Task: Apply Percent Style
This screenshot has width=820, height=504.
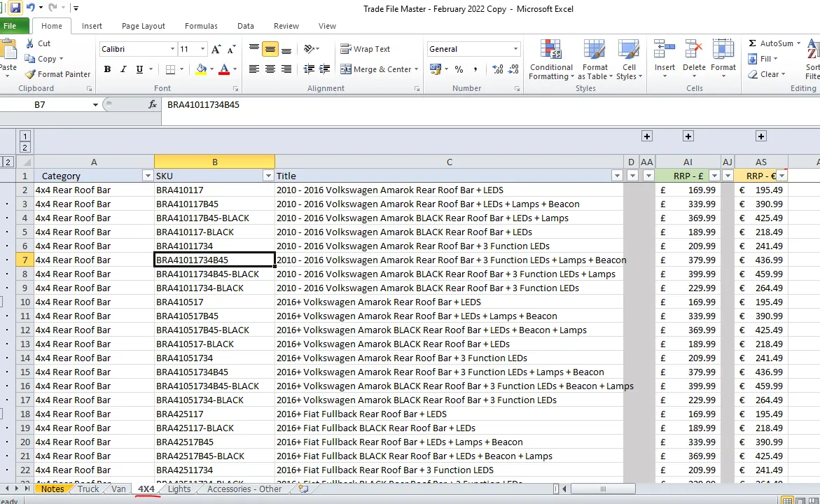Action: coord(459,69)
